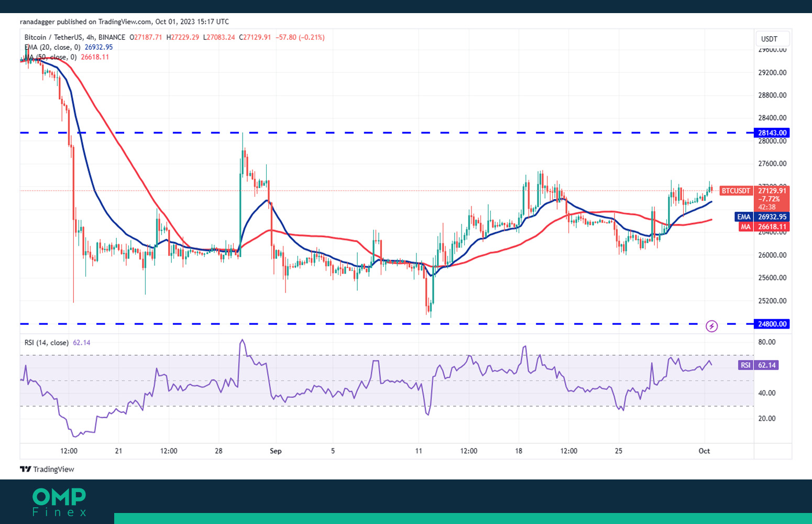Click the 18 date label on time axis
This screenshot has width=812, height=524.
pyautogui.click(x=519, y=451)
